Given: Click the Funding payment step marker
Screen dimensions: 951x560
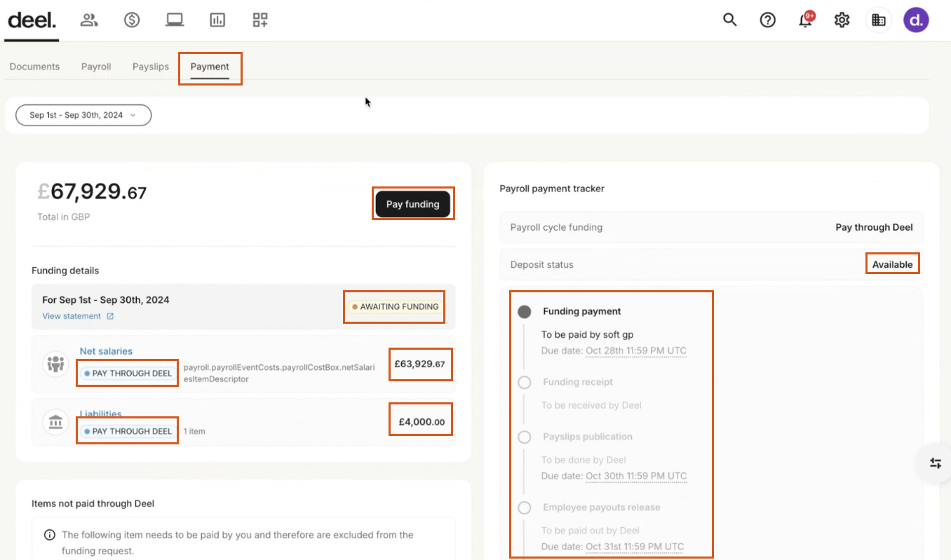Looking at the screenshot, I should click(525, 312).
